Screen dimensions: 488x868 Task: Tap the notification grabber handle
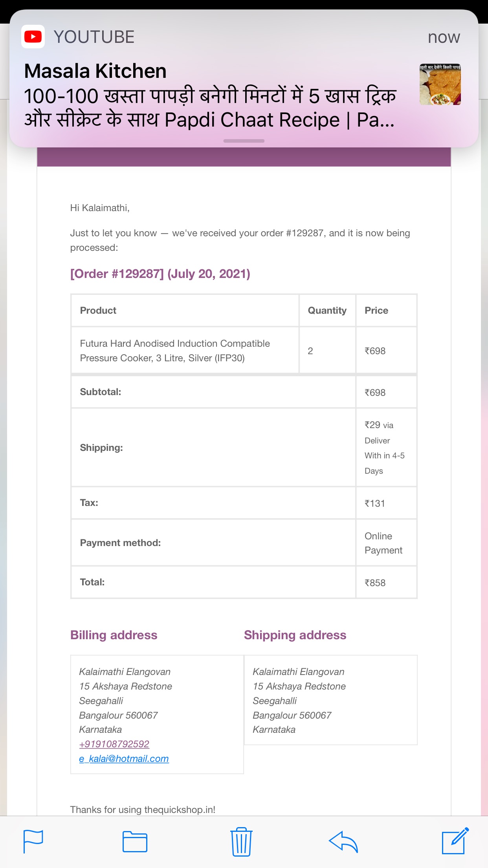click(x=244, y=141)
